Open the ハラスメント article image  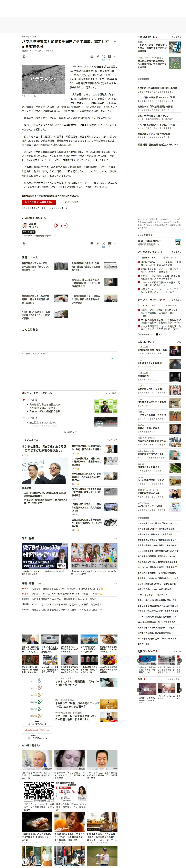coord(44,79)
